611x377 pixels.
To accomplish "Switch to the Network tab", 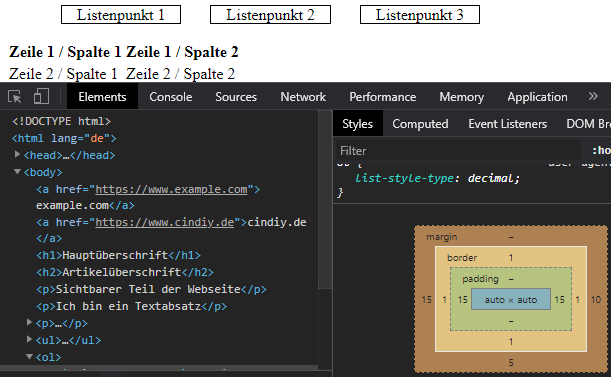I will point(303,97).
